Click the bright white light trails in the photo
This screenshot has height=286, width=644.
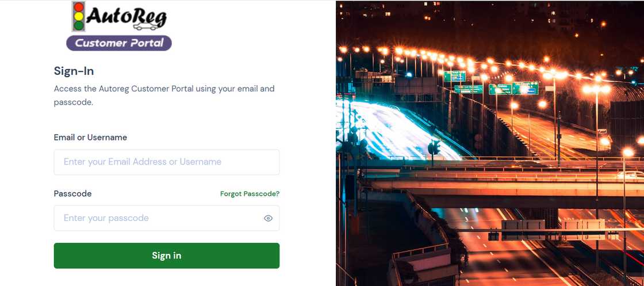click(x=394, y=131)
